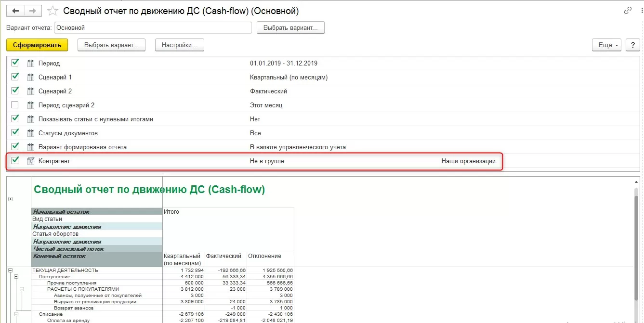This screenshot has height=323, width=644.
Task: Collapse the ТЕКУЩАЯ ДЕЯТЕЛЬНОСТЬ group
Action: tap(11, 271)
